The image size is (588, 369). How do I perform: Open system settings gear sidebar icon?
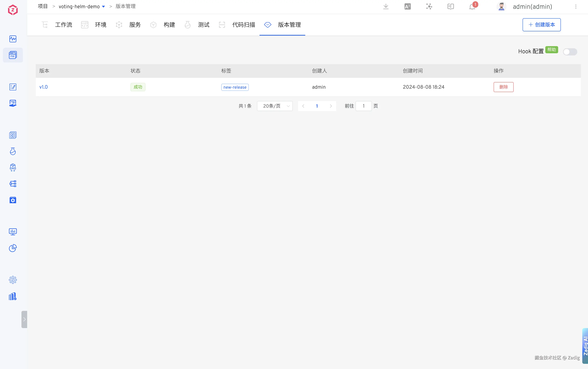click(13, 280)
